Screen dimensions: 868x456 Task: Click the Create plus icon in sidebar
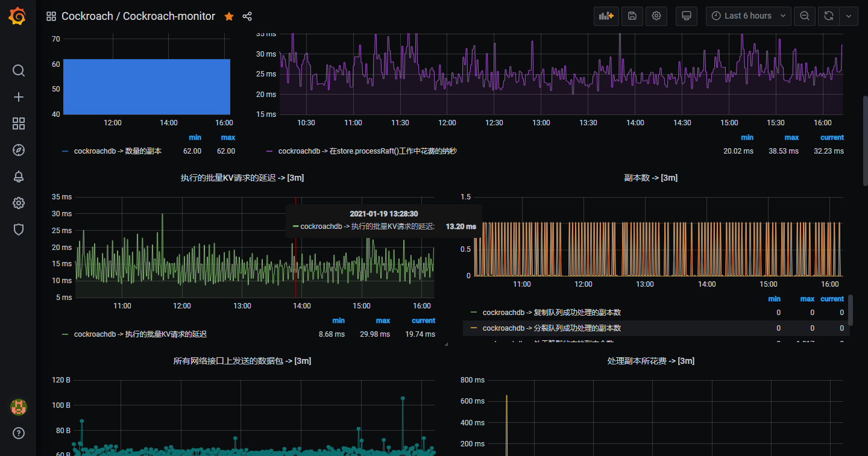(19, 97)
